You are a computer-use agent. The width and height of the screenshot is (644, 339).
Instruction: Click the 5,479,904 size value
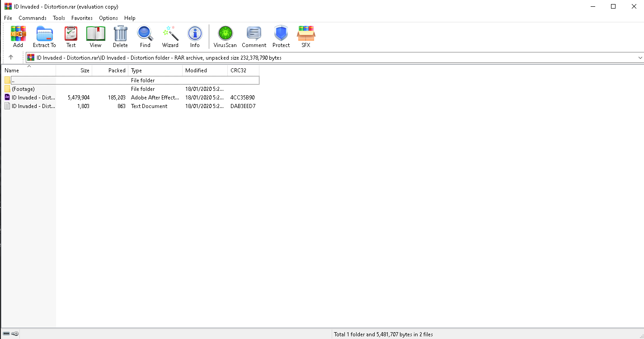pyautogui.click(x=79, y=98)
